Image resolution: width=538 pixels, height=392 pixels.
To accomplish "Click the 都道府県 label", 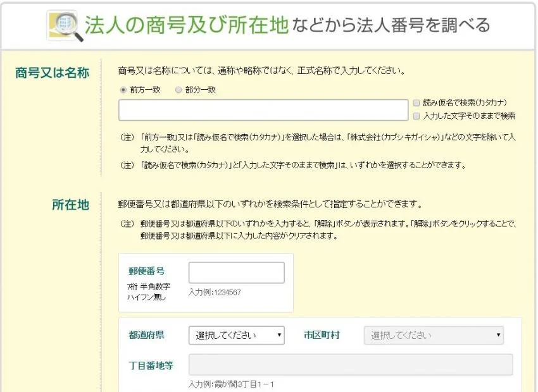I will click(x=146, y=334).
